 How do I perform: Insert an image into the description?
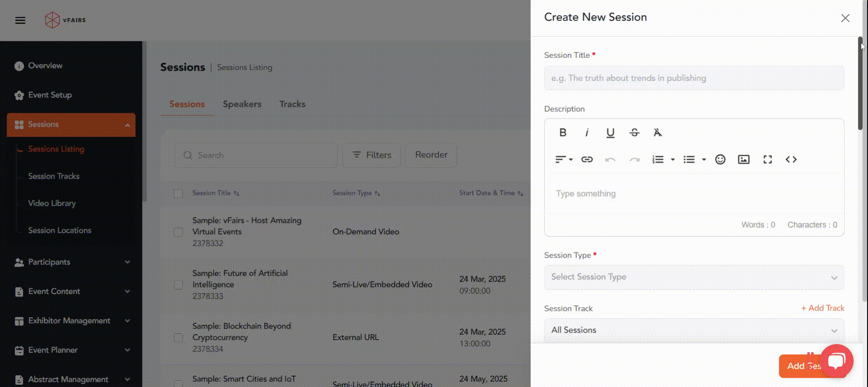[744, 159]
